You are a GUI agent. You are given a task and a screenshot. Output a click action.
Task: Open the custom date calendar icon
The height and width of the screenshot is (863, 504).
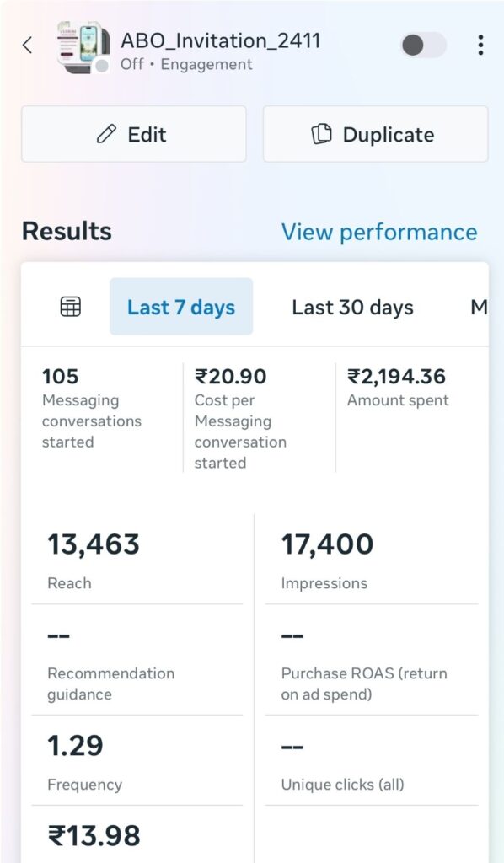click(71, 307)
